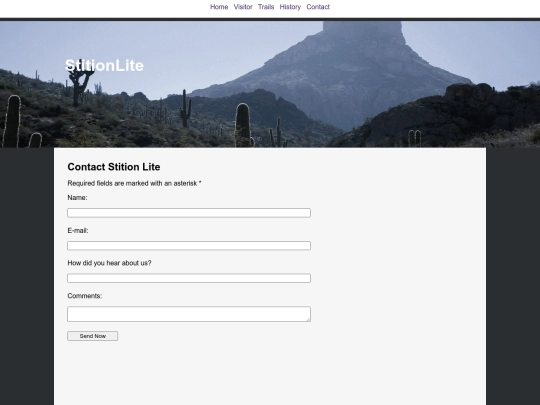Click the 'Required fields are marked' note
This screenshot has height=405, width=540.
tap(134, 183)
